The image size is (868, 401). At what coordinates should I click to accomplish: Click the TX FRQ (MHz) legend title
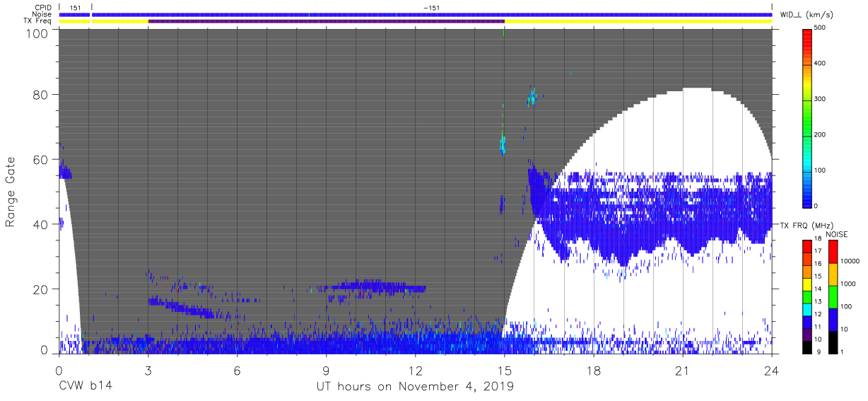click(808, 226)
